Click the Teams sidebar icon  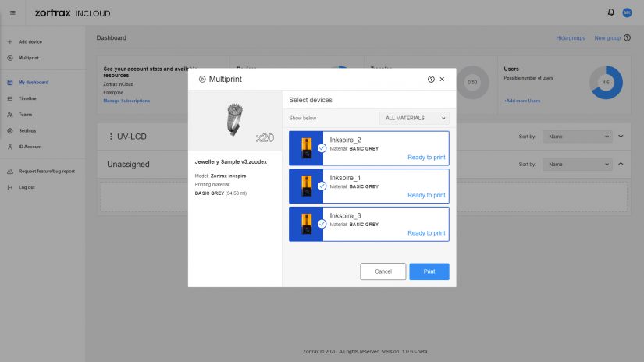(x=10, y=115)
